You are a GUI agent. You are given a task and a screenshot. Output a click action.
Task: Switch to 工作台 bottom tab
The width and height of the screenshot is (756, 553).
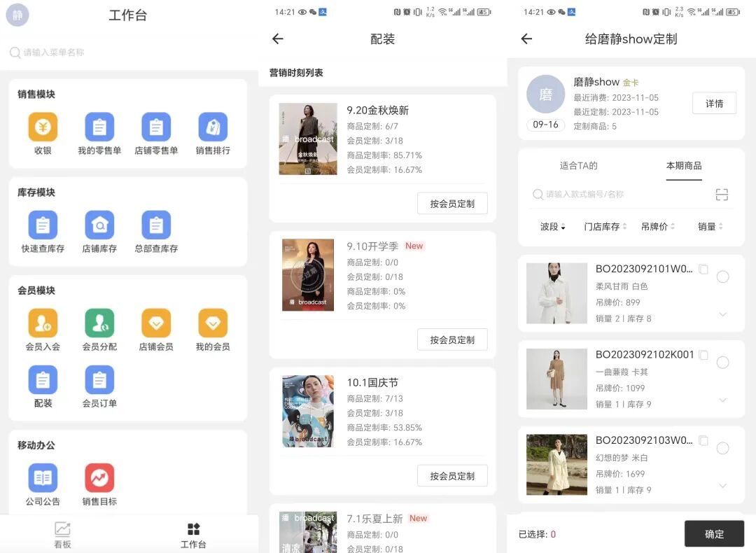tap(193, 535)
